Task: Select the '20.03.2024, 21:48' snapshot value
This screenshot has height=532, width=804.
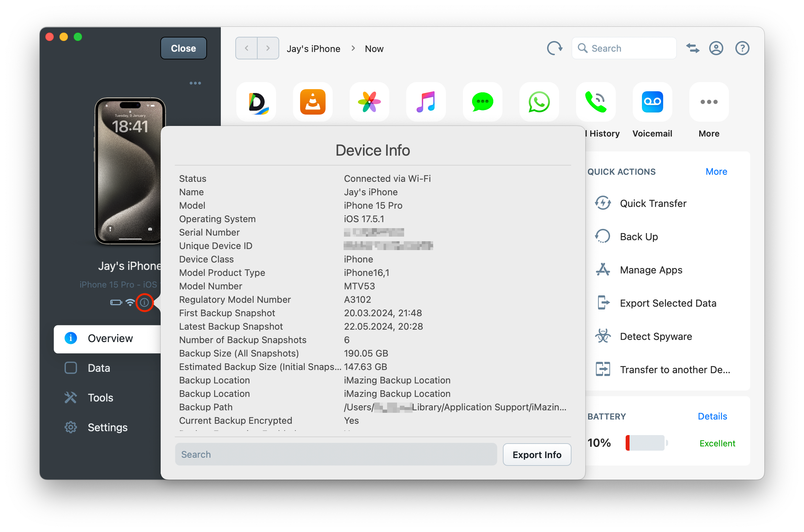Action: click(x=383, y=313)
